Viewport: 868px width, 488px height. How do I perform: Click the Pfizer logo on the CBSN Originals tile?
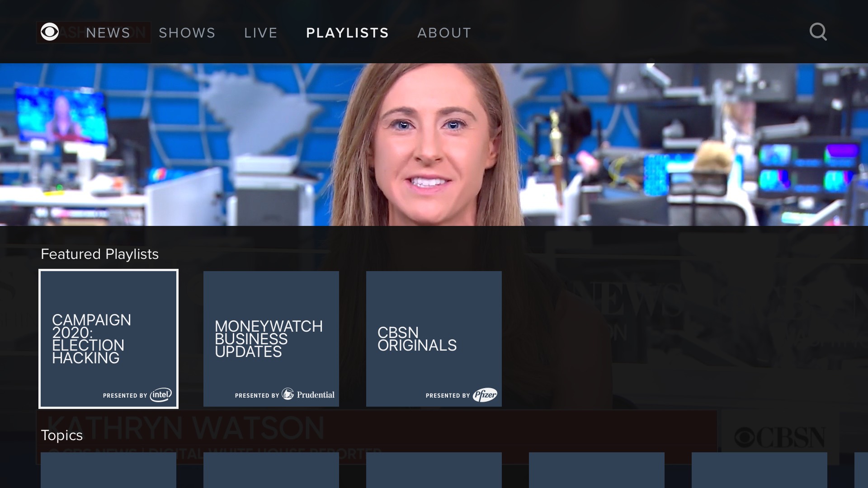[486, 394]
